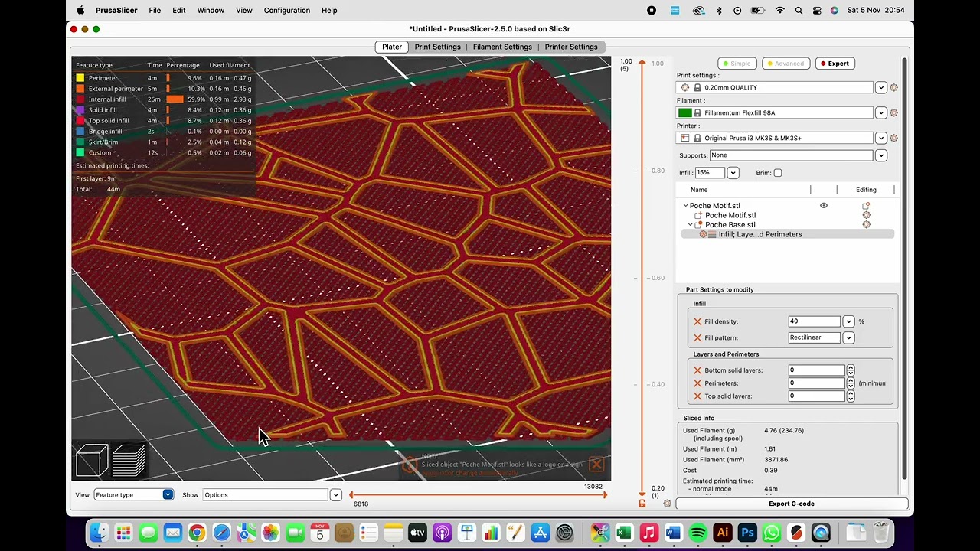The image size is (980, 551).
Task: Switch to layers preview icon
Action: [128, 461]
